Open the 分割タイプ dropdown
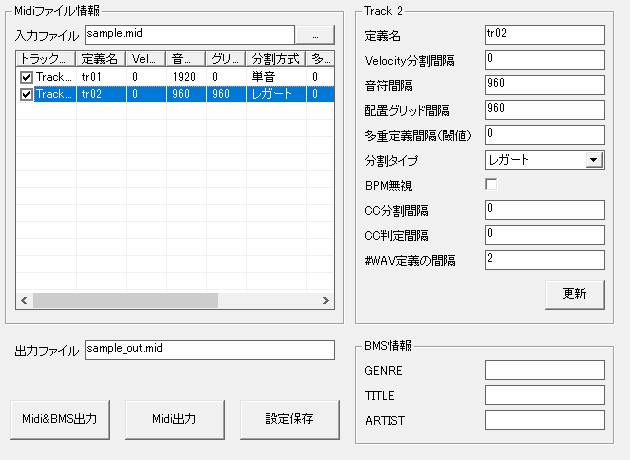The image size is (630, 460). click(593, 159)
